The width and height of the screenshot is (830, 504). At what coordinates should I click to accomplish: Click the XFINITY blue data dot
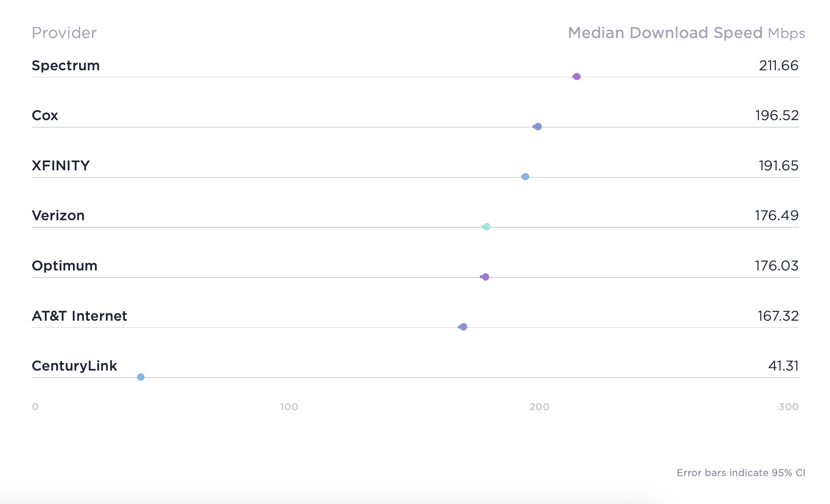tap(525, 177)
